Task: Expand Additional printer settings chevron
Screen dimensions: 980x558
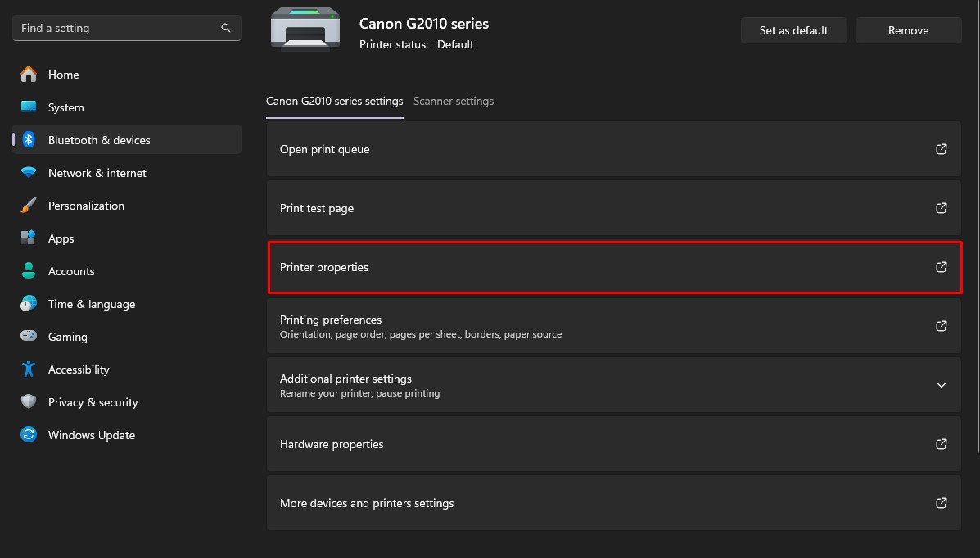Action: point(942,385)
